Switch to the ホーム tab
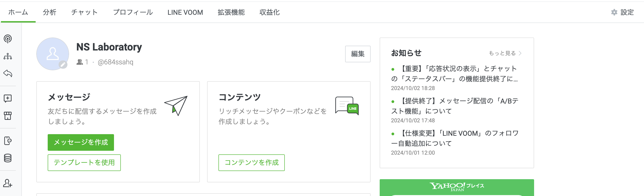The height and width of the screenshot is (196, 644). pyautogui.click(x=18, y=12)
